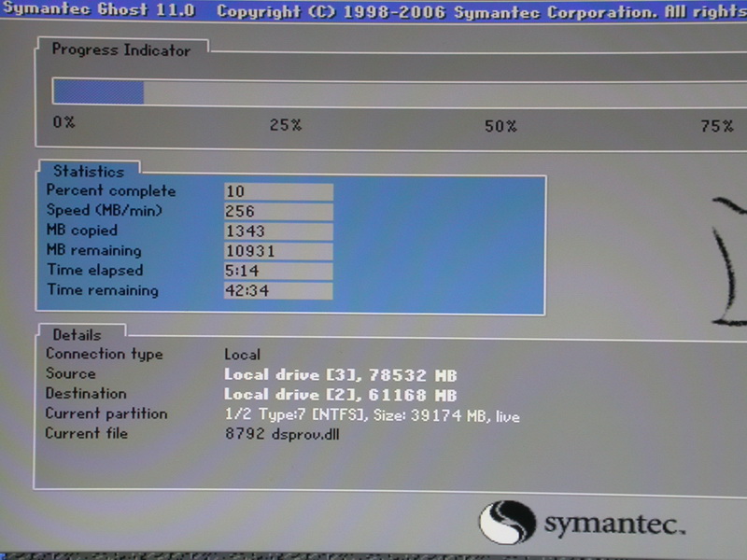
Task: Click the 0% progress label
Action: click(63, 122)
